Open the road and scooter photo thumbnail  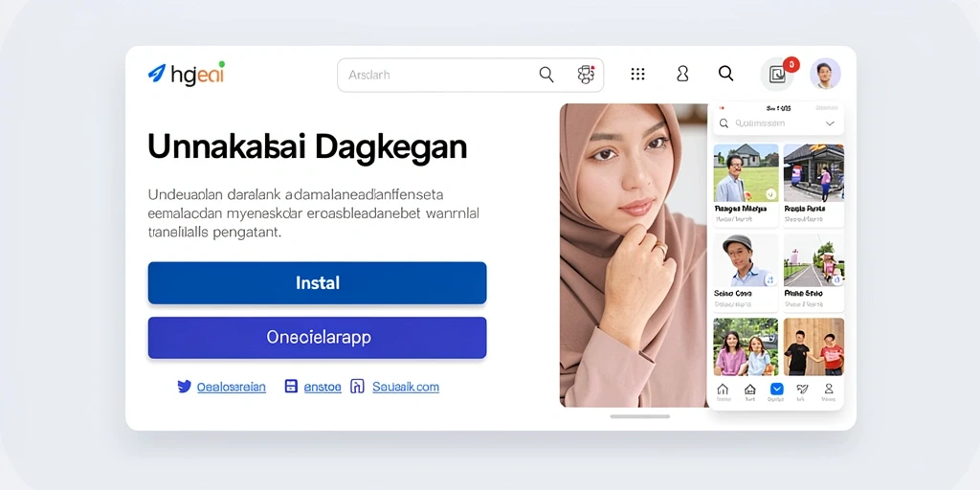(x=813, y=260)
